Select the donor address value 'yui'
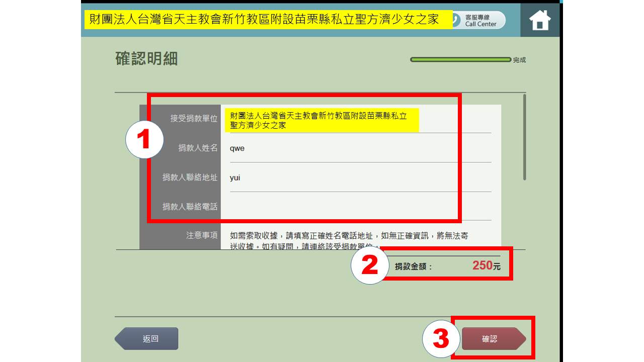644x362 pixels. (x=235, y=177)
